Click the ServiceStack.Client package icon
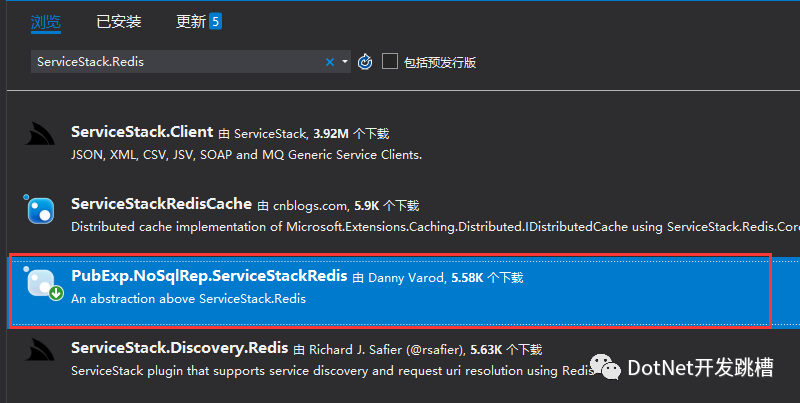The height and width of the screenshot is (403, 800). [x=40, y=134]
